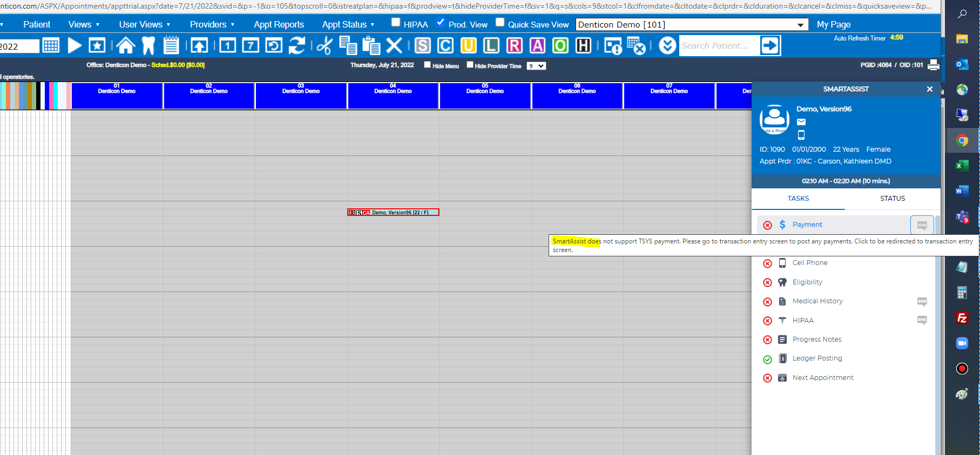Send SMS for the HIPAA task
The height and width of the screenshot is (455, 980).
pos(922,320)
